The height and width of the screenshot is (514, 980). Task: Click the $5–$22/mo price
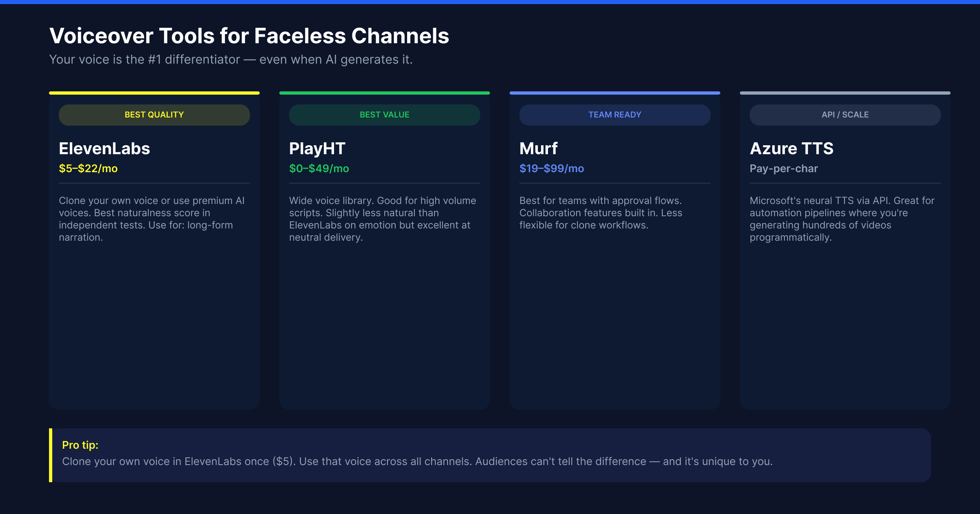pyautogui.click(x=88, y=168)
